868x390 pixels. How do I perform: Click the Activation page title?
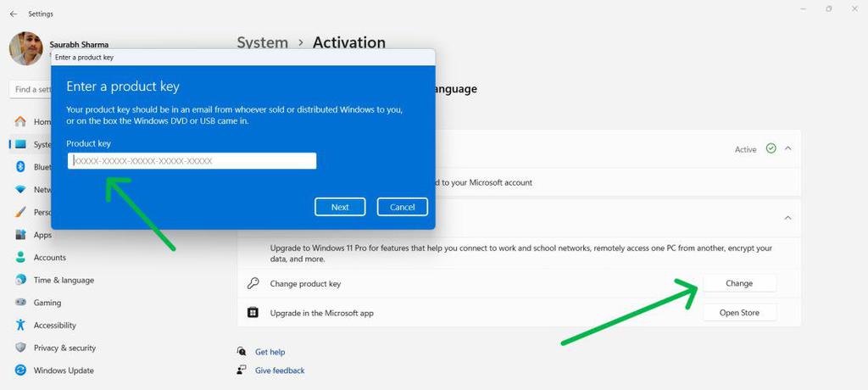click(349, 42)
